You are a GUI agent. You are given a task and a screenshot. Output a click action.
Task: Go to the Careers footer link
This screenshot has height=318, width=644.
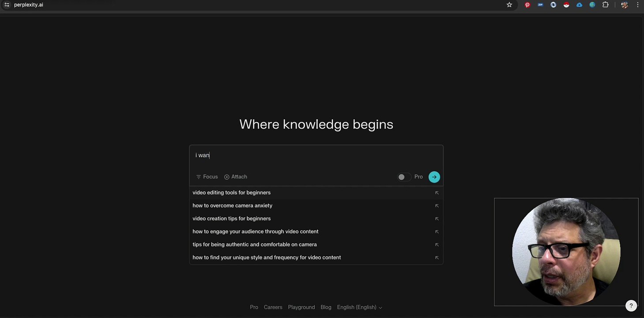[273, 307]
